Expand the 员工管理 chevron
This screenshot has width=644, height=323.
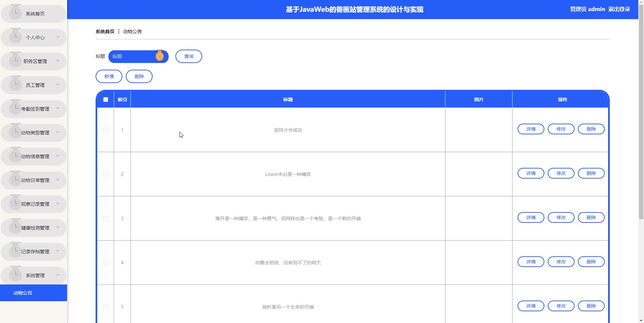[58, 84]
